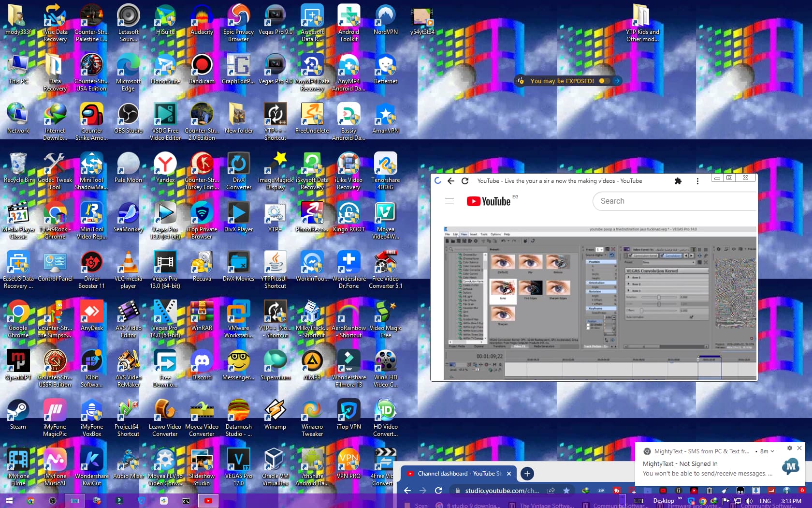Open the ENG language indicator
Image resolution: width=812 pixels, height=508 pixels.
(766, 501)
